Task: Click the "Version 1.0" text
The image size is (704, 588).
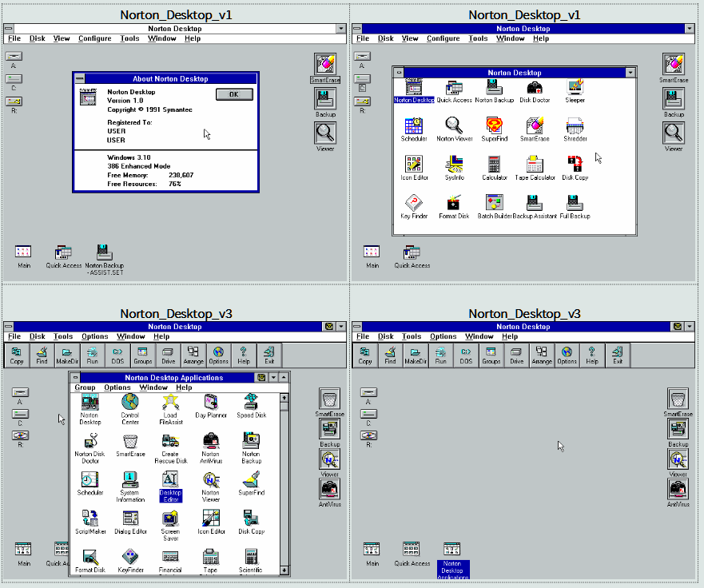Action: [125, 101]
